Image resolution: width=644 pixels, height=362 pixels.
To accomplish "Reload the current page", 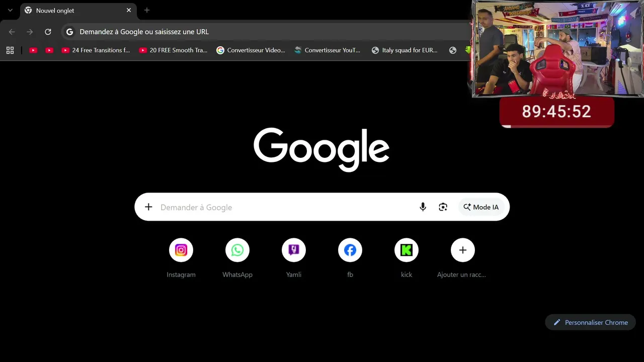I will pos(48,32).
